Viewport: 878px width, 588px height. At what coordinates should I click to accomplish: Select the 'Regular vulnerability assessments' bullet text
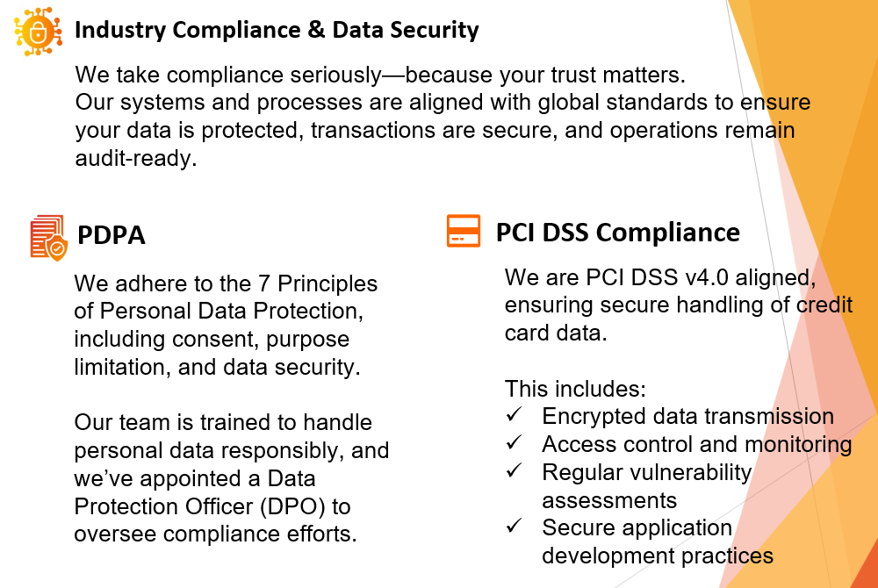[x=647, y=485]
